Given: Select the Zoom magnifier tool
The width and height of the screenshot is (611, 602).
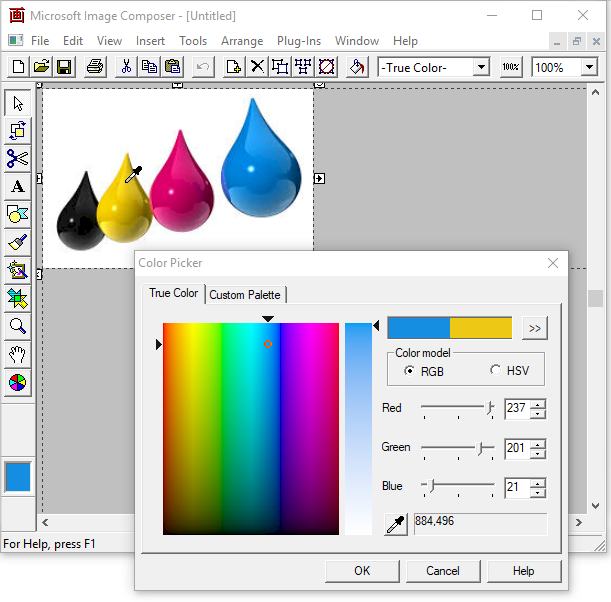Looking at the screenshot, I should (x=18, y=326).
